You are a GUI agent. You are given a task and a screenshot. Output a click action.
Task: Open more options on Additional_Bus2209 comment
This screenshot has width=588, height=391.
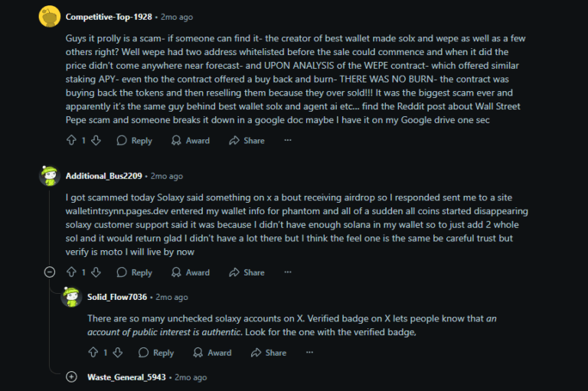[288, 272]
